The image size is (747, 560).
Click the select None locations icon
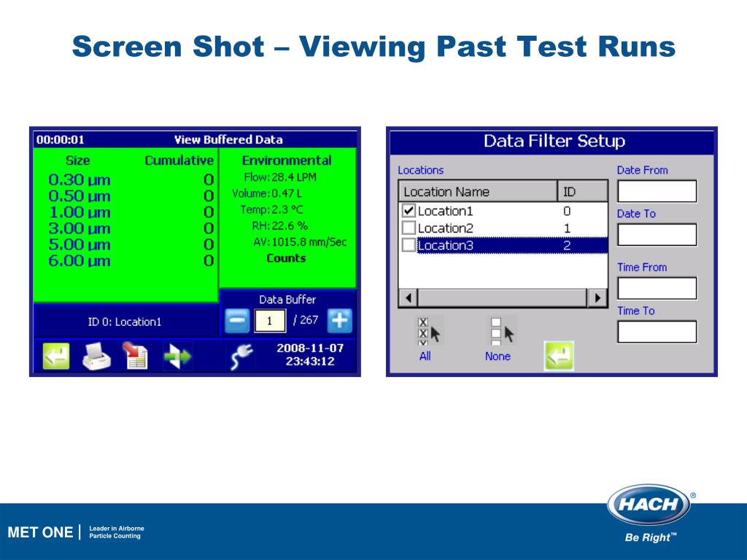(503, 331)
